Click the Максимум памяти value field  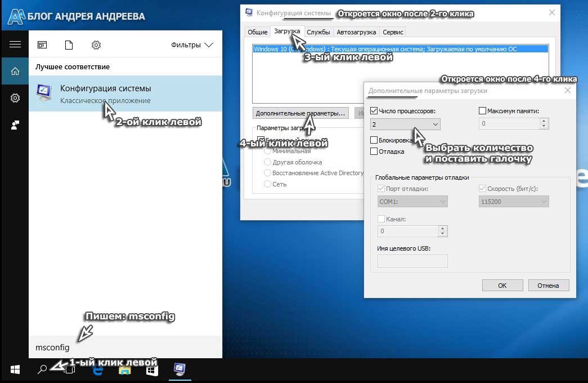509,123
